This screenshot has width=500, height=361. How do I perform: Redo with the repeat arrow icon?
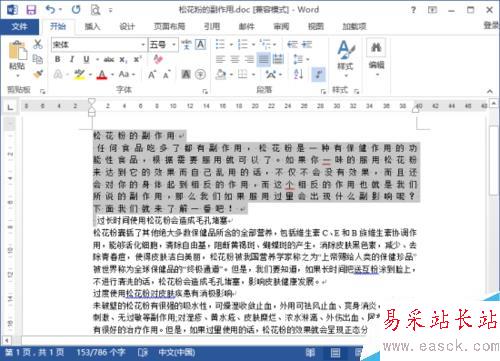point(76,10)
